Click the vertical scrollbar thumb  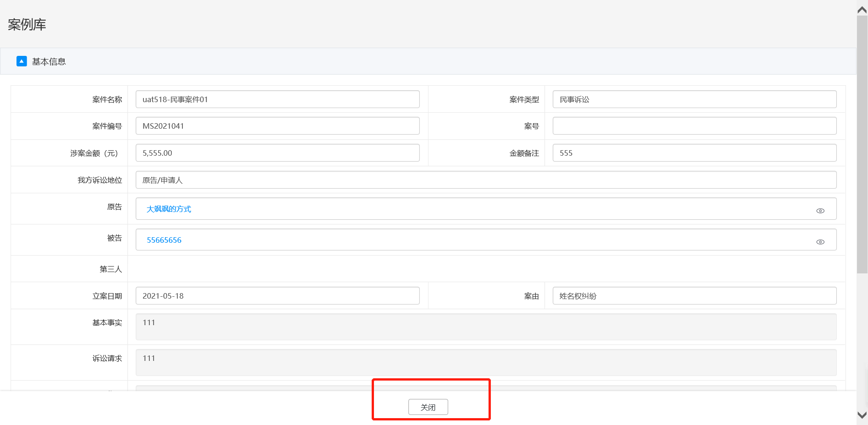[862, 144]
